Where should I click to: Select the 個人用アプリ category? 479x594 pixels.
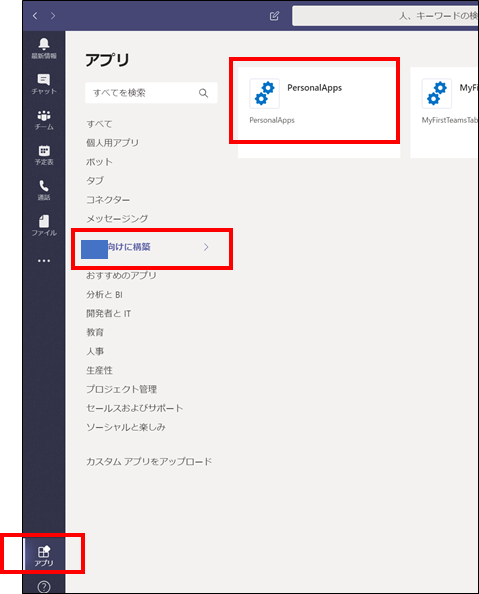pyautogui.click(x=113, y=143)
